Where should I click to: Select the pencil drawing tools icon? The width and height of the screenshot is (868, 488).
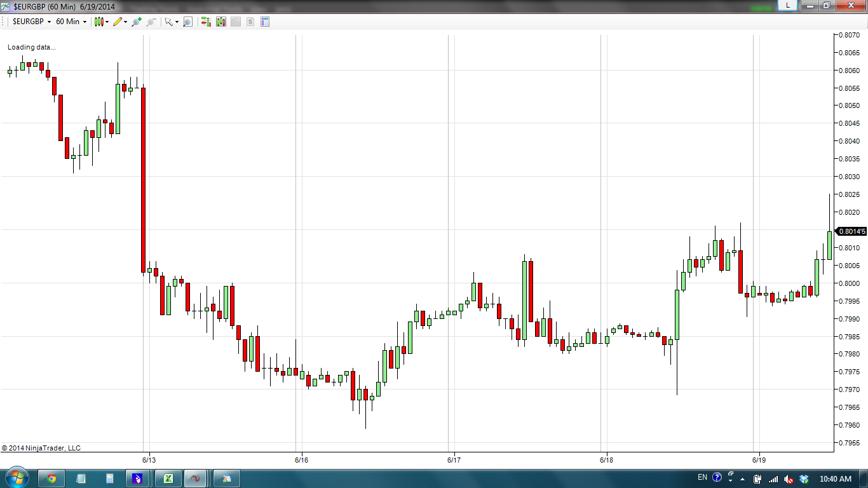tap(118, 22)
